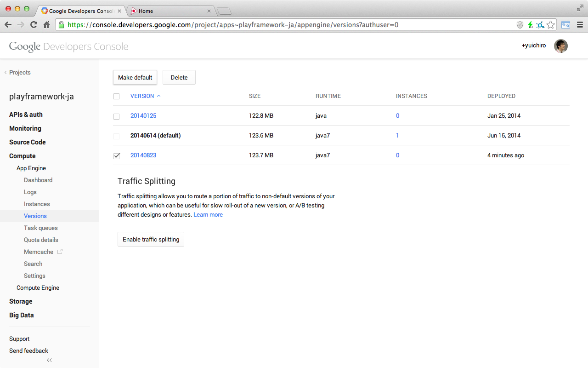Viewport: 588px width, 368px height.
Task: Switch to the Home browser tab
Action: tap(170, 11)
